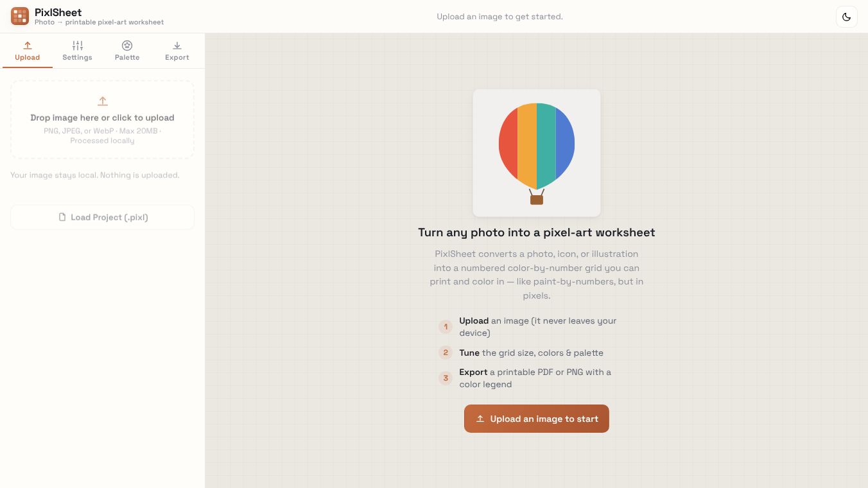Click upload arrow icon in drop zone
Viewport: 868px width, 488px height.
[102, 101]
